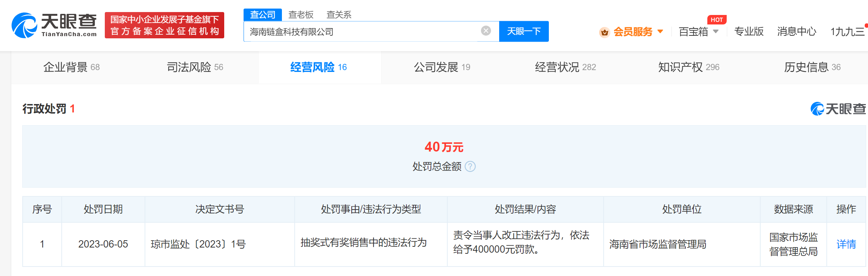
Task: Click the 处罚事由/违法行为类型 column header
Action: coord(371,209)
